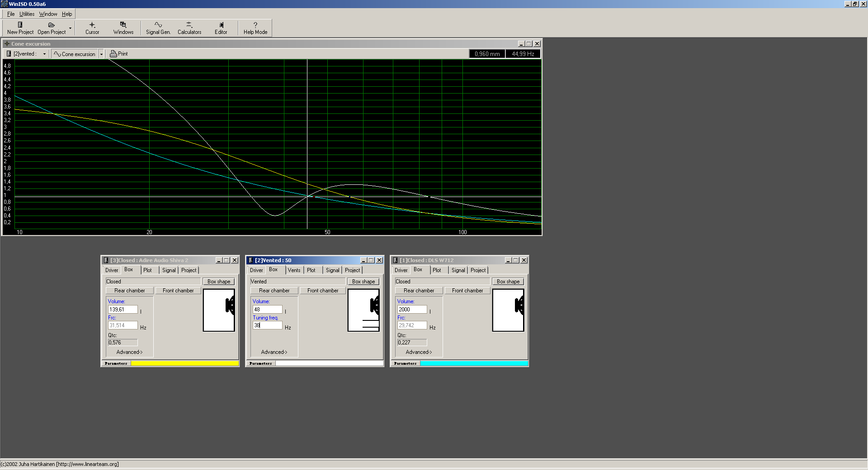This screenshot has height=470, width=868.
Task: Open the [2]vented project selector dropdown
Action: click(x=44, y=54)
